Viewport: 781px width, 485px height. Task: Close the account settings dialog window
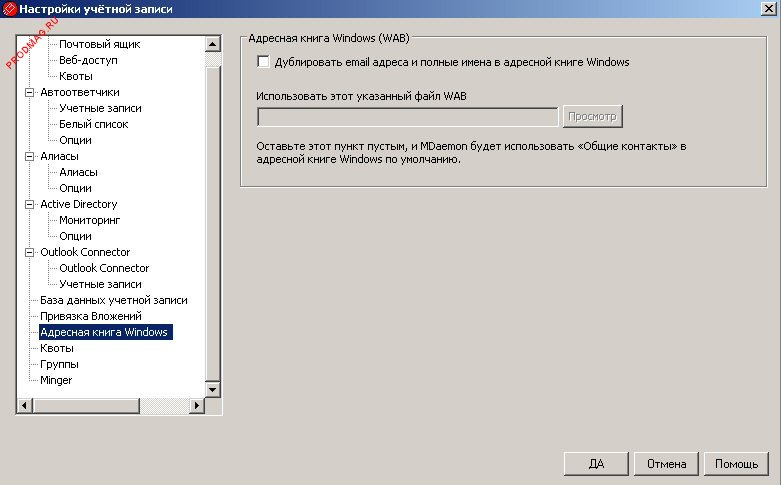[768, 9]
